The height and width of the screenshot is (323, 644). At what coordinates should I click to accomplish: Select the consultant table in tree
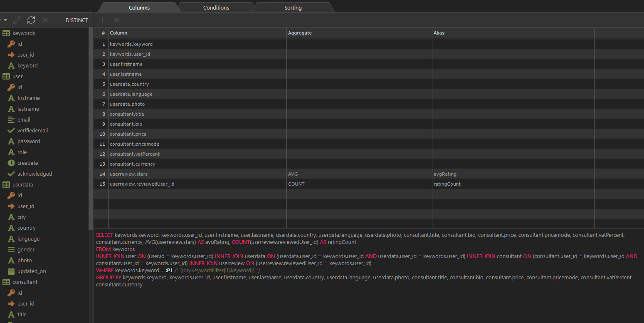(x=25, y=282)
